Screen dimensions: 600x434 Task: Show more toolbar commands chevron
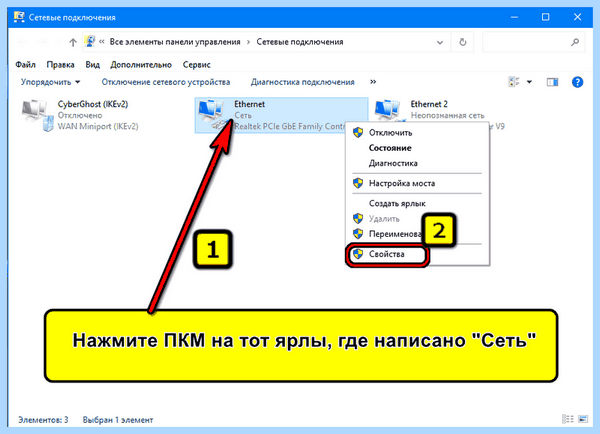(x=373, y=82)
